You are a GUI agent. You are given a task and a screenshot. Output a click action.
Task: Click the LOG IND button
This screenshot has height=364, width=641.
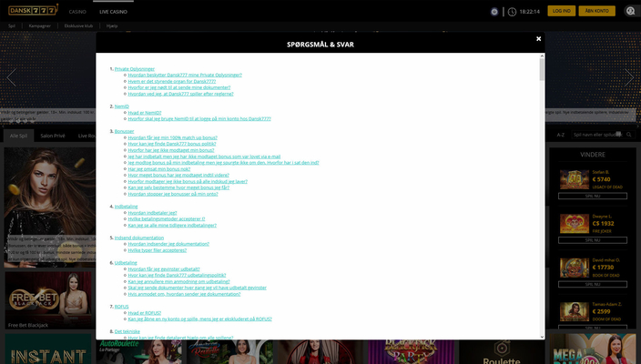tap(561, 11)
